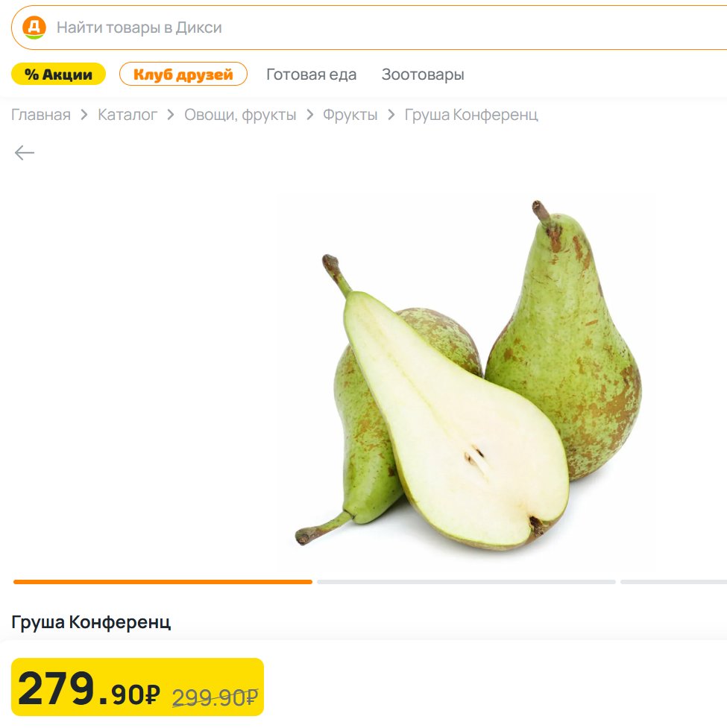Select the first orange image indicator bar
The image size is (727, 728).
[163, 582]
